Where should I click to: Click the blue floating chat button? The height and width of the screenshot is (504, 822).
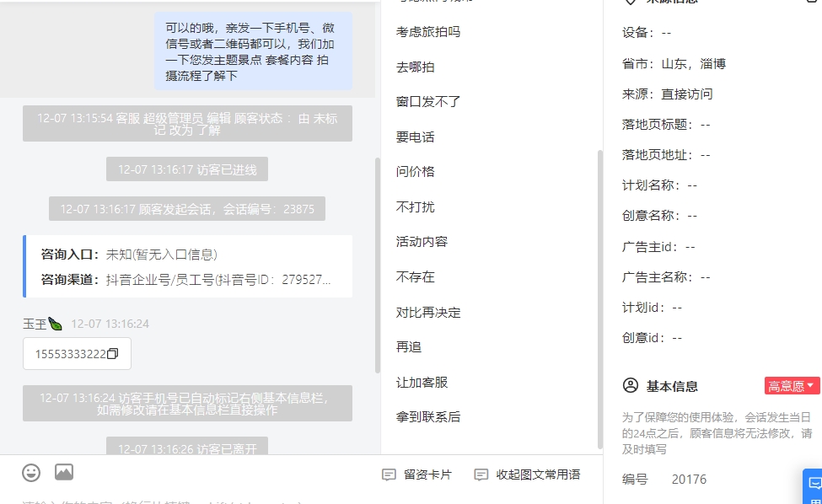click(814, 486)
